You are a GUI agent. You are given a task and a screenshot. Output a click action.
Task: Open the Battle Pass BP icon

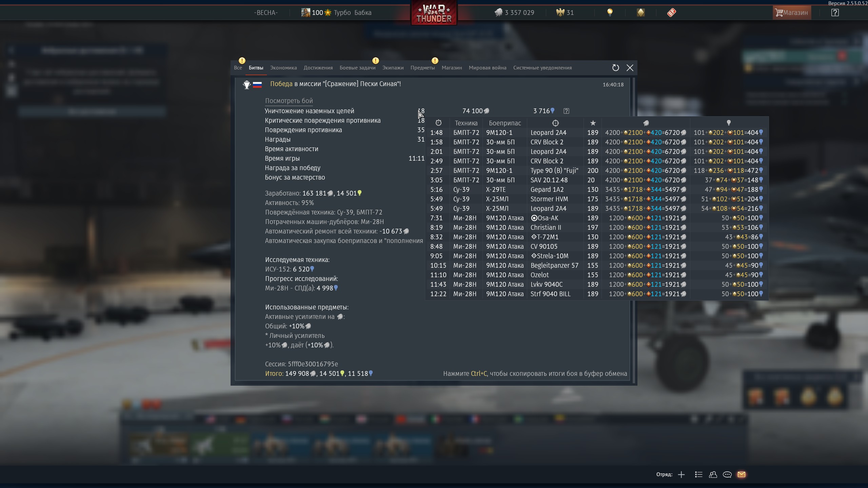click(671, 13)
